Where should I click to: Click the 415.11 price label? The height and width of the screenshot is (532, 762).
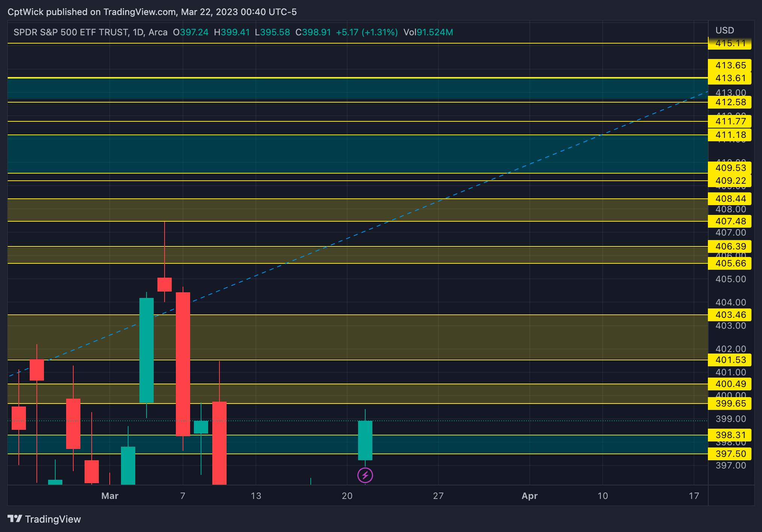[x=730, y=43]
